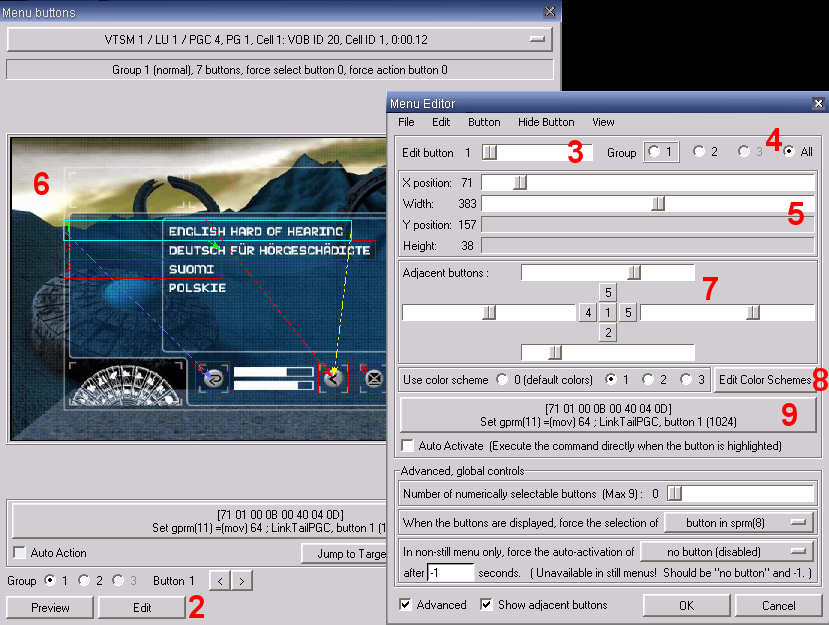
Task: Click the center adjacent button 1
Action: coord(608,312)
